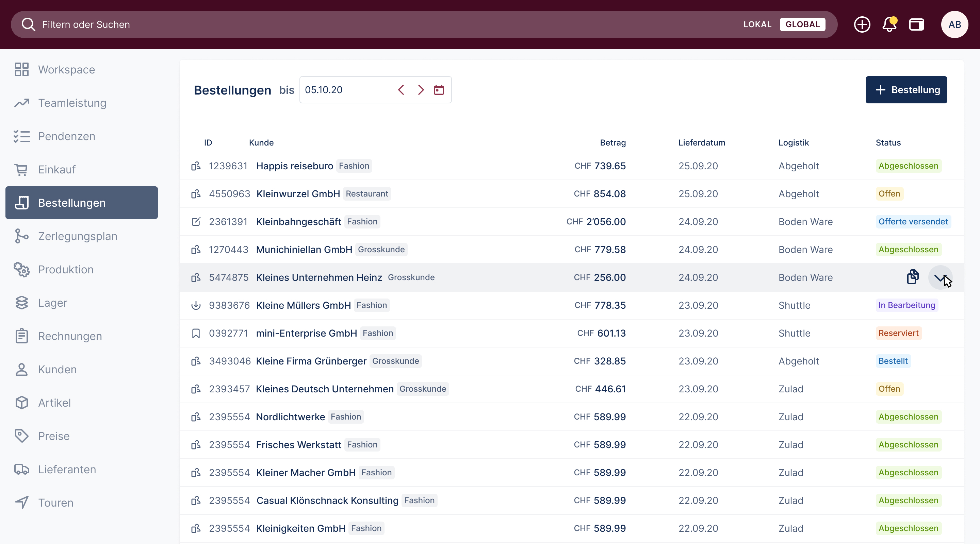980x544 pixels.
Task: Open Lager in sidebar
Action: click(x=81, y=303)
